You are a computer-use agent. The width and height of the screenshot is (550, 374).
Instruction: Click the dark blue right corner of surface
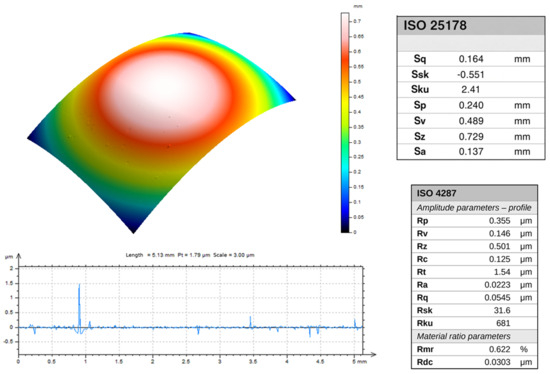[288, 95]
